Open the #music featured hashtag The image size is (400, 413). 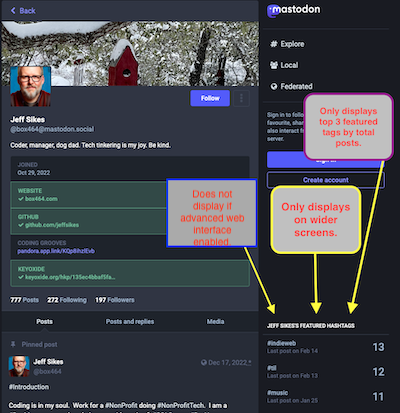(x=277, y=393)
